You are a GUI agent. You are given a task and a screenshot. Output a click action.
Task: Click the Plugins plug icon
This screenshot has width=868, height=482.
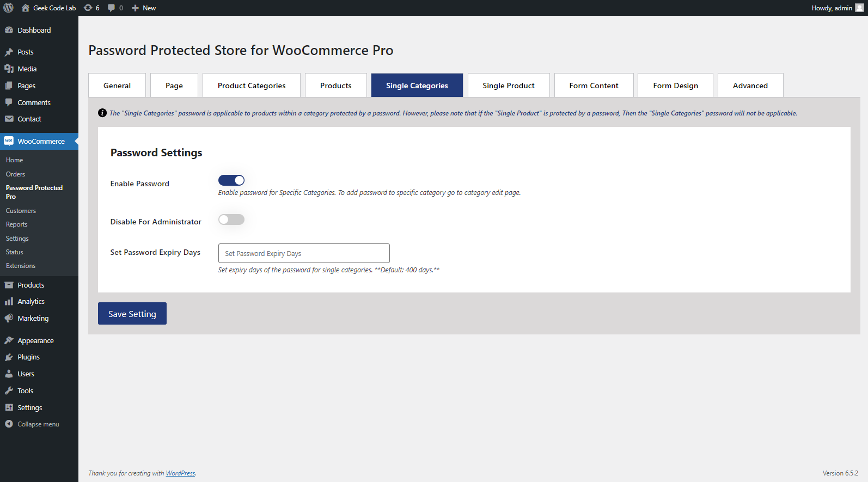[9, 357]
